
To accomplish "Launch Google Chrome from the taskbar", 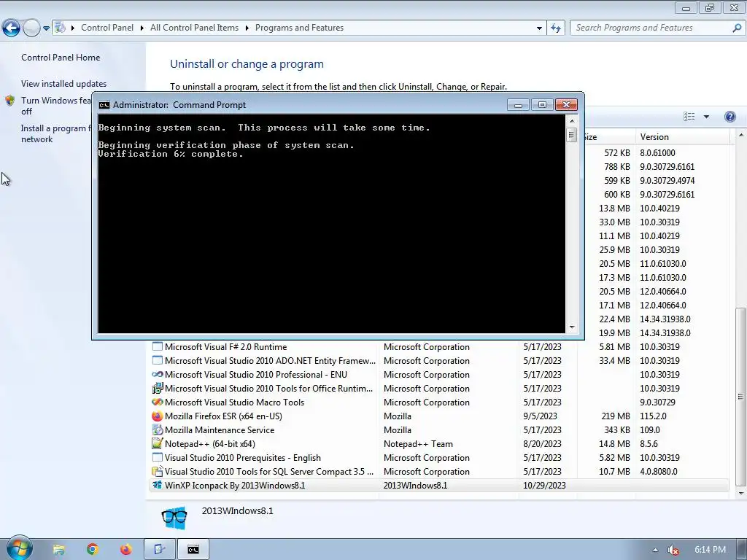I will click(93, 550).
